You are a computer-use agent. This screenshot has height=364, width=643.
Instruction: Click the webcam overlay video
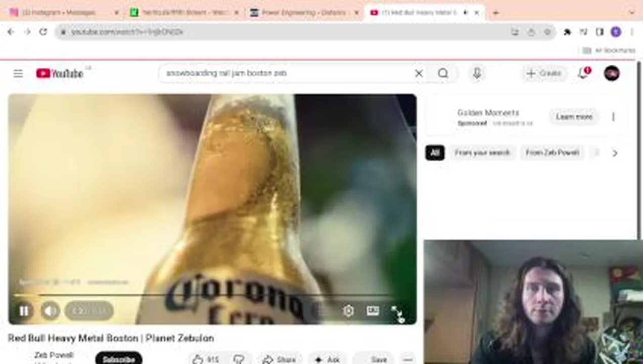(532, 302)
